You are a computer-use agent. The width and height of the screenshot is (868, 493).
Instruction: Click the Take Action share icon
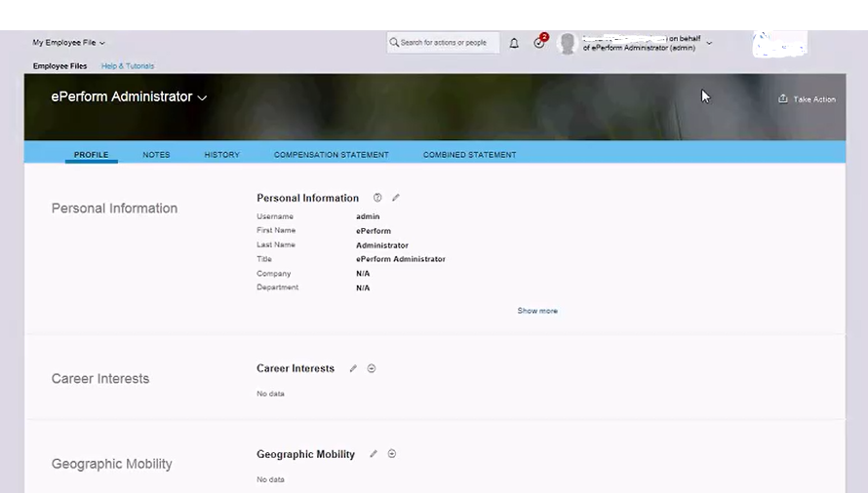[783, 98]
